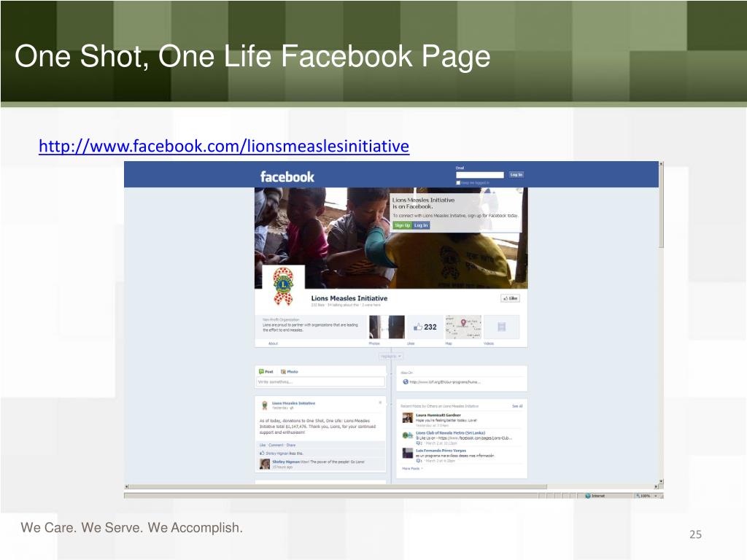The image size is (747, 560).
Task: Open the lionsmeaslesinitiative Facebook hyperlink
Action: 224,146
